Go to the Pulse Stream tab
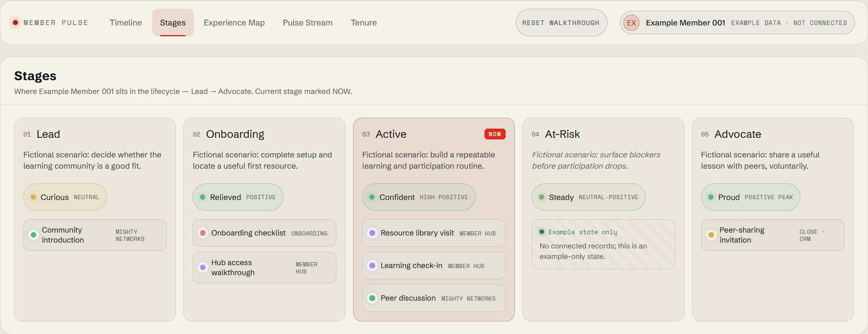Screen dimensions: 868x334 point(308,23)
